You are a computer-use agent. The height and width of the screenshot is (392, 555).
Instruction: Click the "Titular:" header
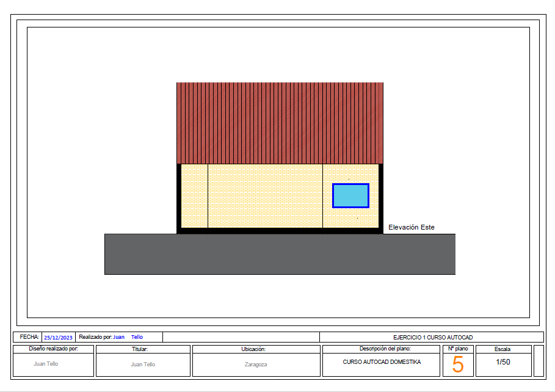140,349
